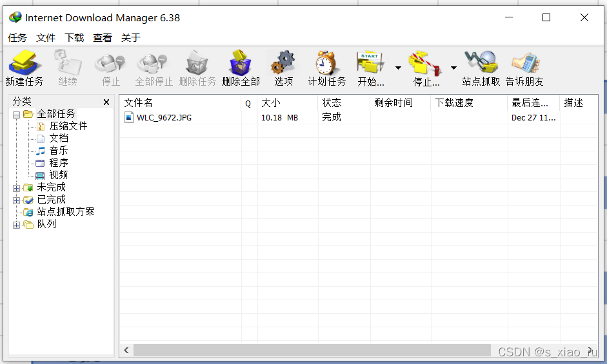
Task: Select 已完成 category
Action: (x=51, y=200)
